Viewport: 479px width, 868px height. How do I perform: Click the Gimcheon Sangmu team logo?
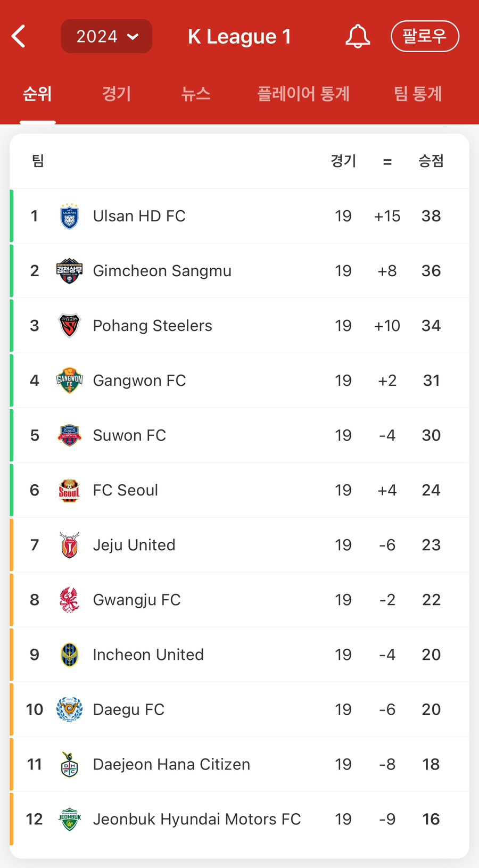click(x=69, y=271)
